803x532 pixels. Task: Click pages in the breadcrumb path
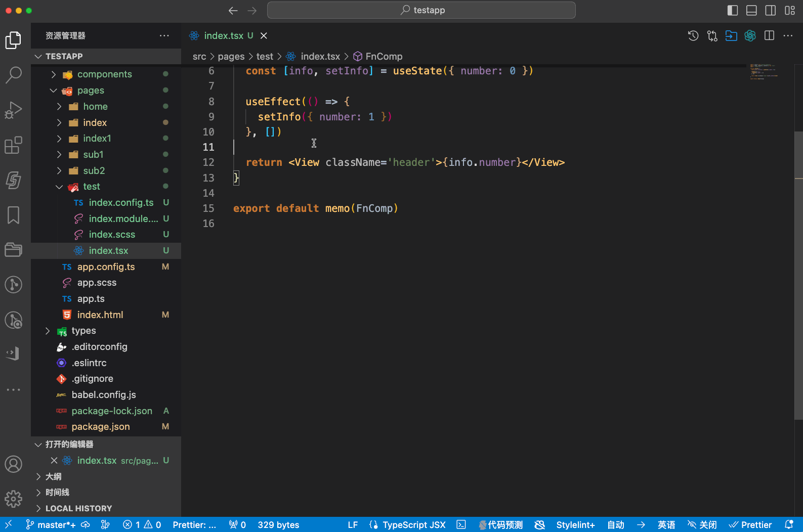tap(231, 57)
